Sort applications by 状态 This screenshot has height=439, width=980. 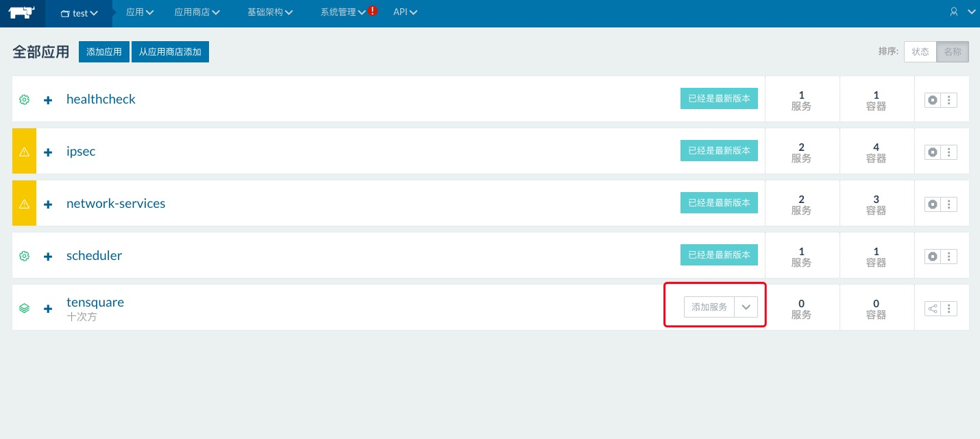(920, 51)
